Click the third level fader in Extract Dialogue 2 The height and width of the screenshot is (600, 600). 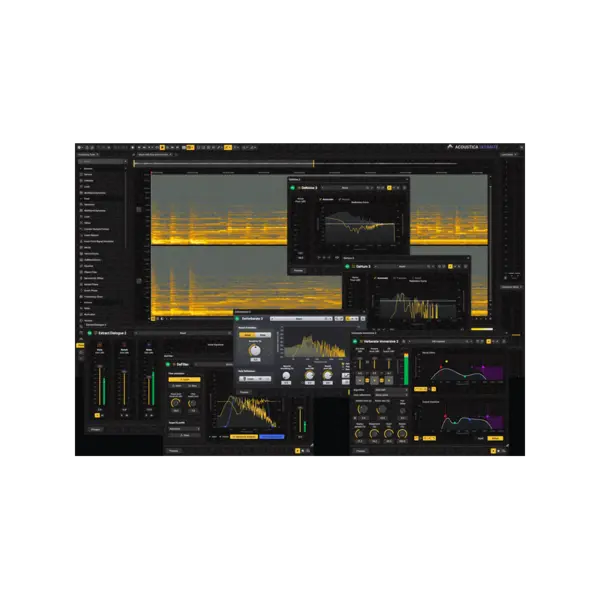[x=149, y=390]
